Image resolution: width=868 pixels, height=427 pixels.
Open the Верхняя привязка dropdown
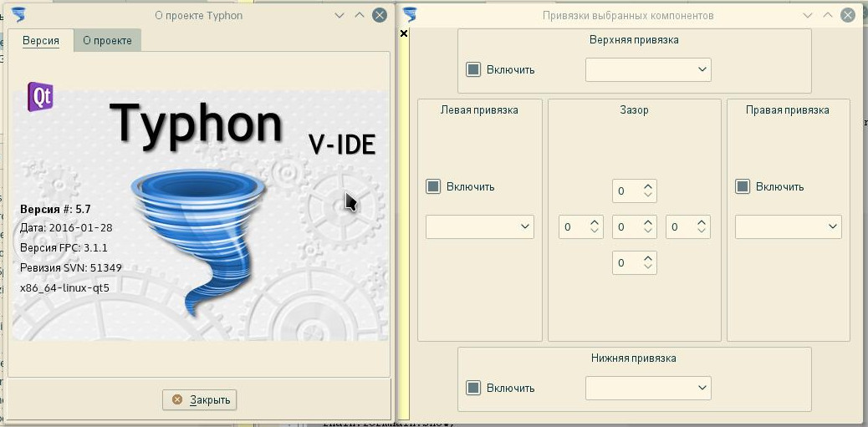pos(648,69)
